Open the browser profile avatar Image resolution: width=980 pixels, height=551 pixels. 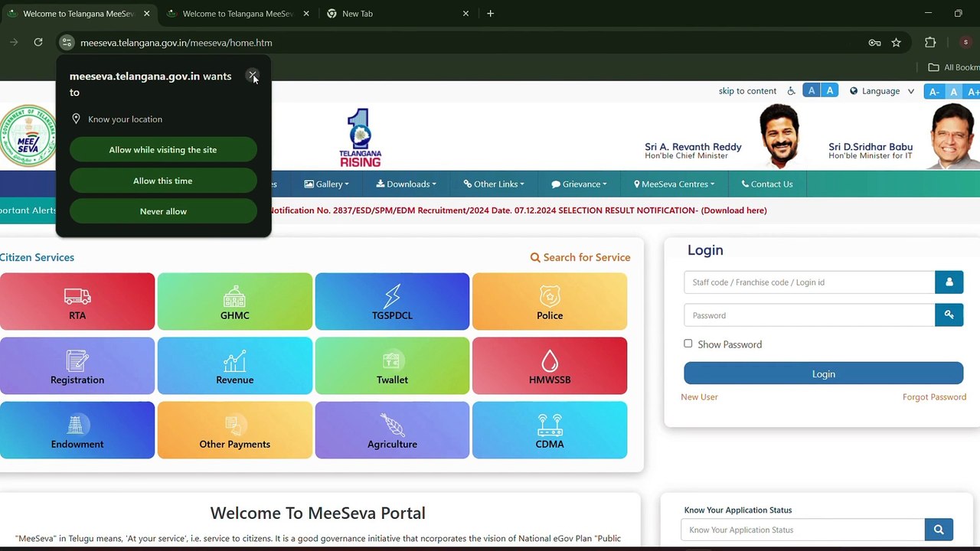point(965,43)
